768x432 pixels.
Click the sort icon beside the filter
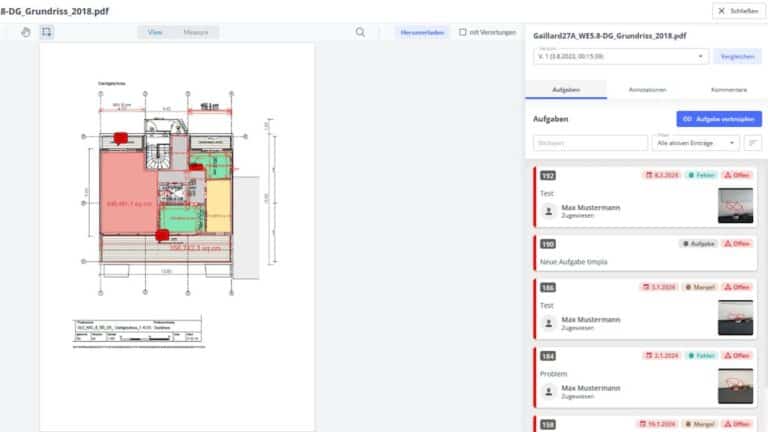click(753, 143)
